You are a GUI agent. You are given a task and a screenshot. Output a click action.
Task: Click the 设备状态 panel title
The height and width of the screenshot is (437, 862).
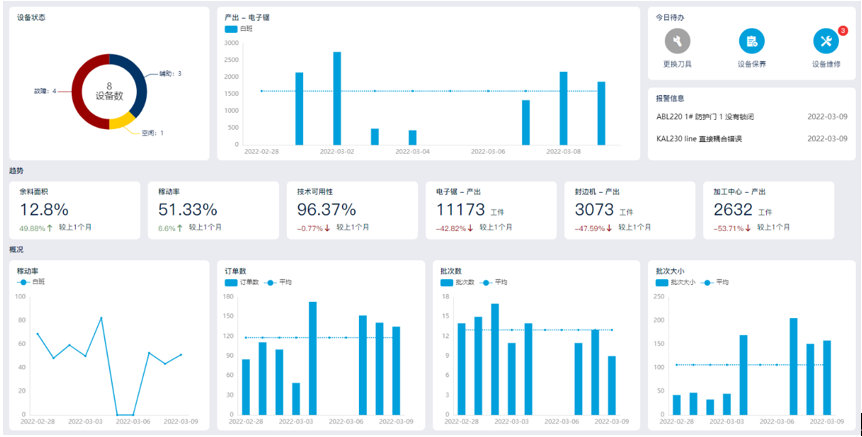31,18
